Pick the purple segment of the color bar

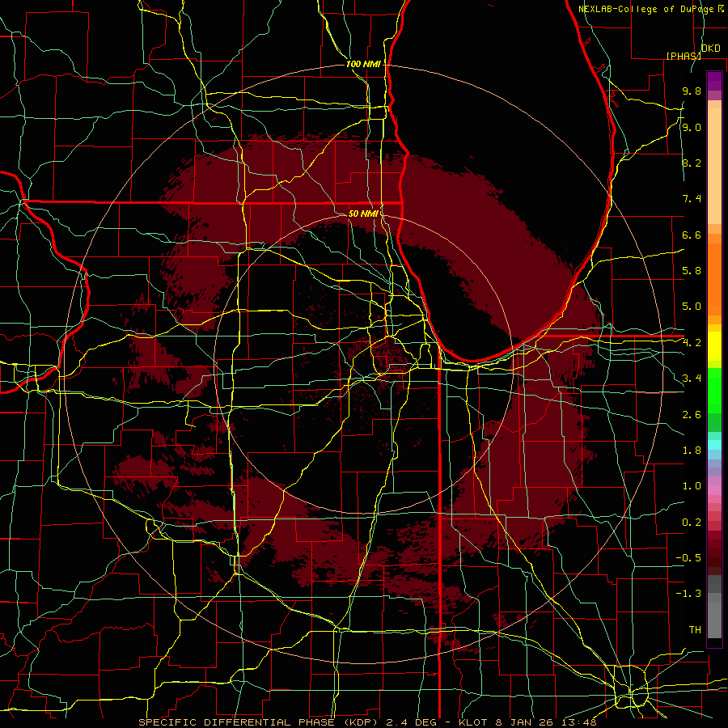[x=714, y=81]
